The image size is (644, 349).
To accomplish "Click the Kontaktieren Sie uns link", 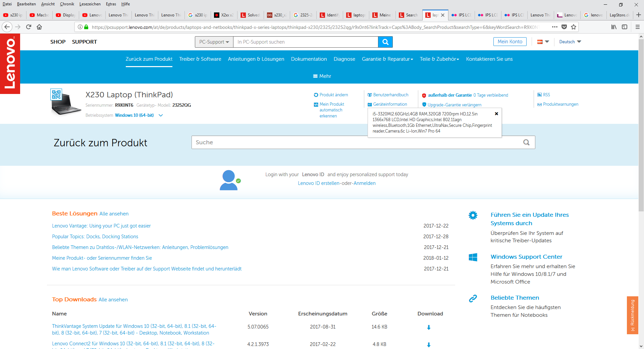I will 489,59.
